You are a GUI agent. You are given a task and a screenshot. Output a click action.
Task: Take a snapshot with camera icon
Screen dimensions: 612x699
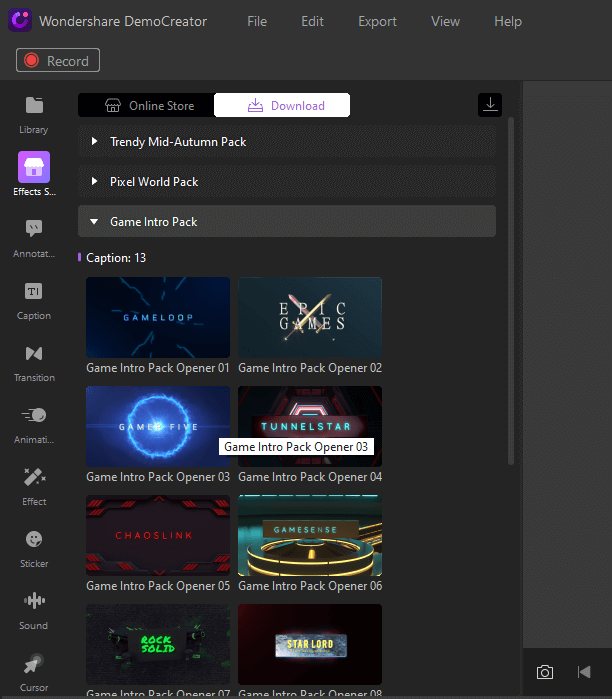tap(545, 672)
